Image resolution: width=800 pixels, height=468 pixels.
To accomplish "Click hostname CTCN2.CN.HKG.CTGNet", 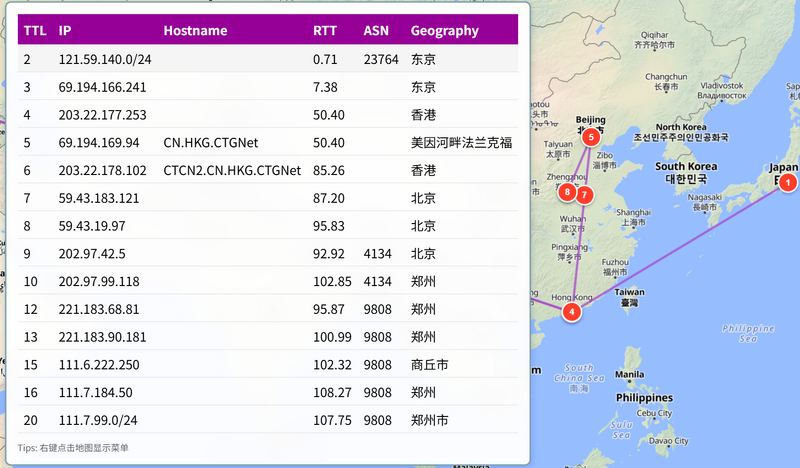I will coord(232,170).
